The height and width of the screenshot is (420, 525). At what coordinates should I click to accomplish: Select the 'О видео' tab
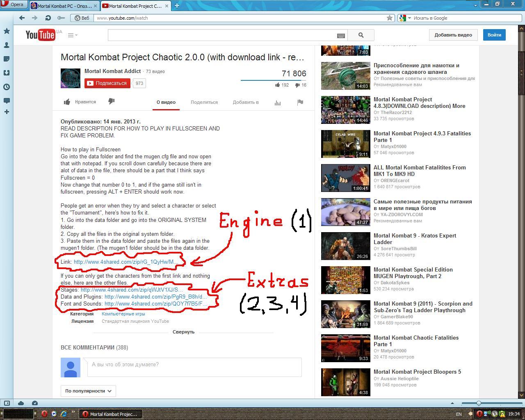166,102
